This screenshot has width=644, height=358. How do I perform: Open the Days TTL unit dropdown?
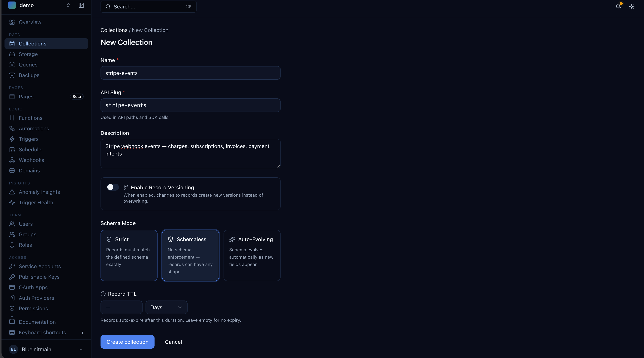[166, 307]
